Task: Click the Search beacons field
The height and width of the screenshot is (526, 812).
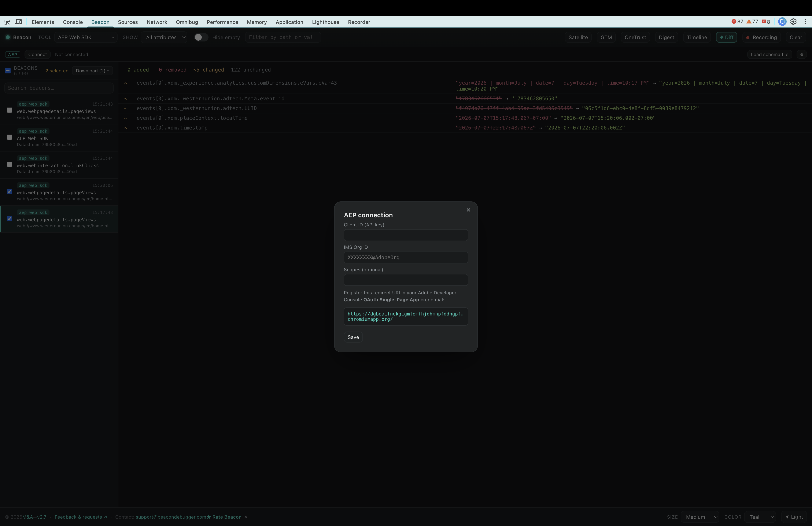Action: tap(59, 88)
